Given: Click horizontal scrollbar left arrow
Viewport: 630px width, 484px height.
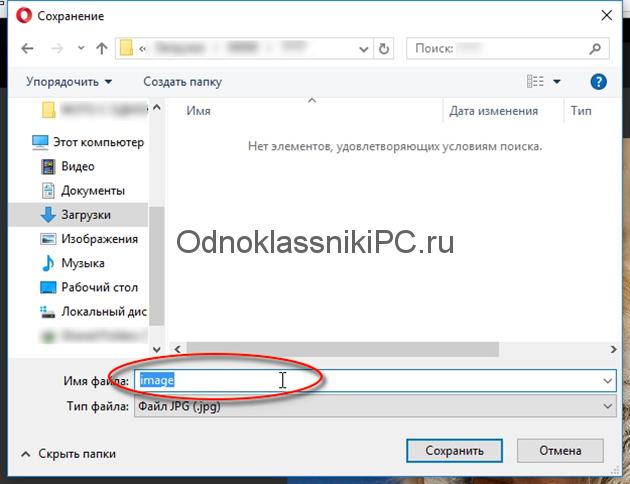Looking at the screenshot, I should (x=178, y=349).
